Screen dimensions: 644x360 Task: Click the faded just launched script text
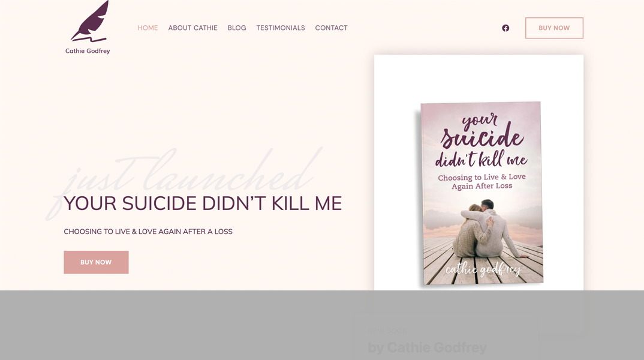(185, 181)
